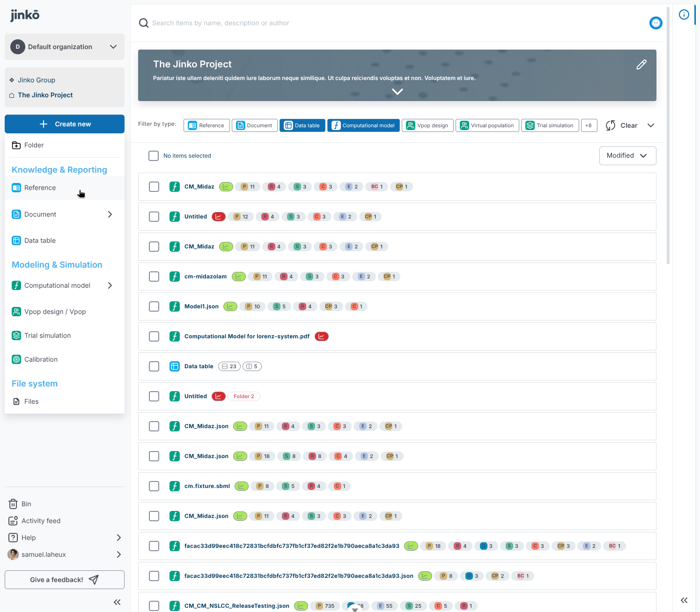The height and width of the screenshot is (612, 700).
Task: Click the Data table item type icon
Action: click(x=175, y=366)
